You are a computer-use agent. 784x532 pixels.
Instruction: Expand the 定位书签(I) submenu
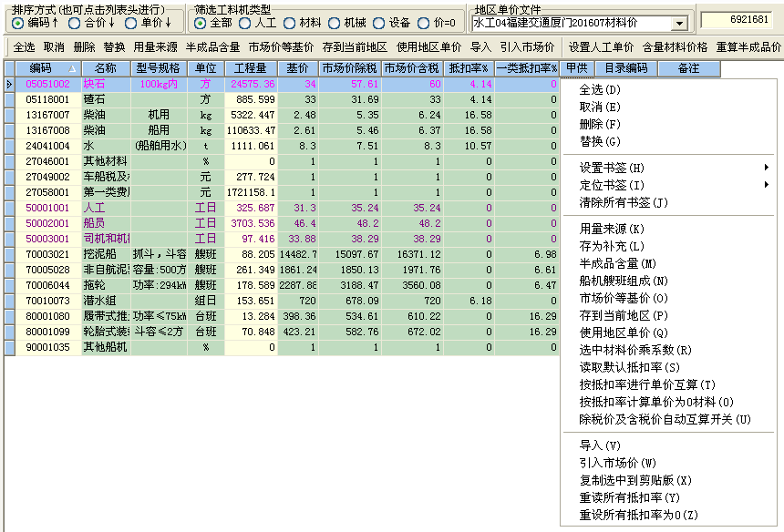click(x=675, y=185)
